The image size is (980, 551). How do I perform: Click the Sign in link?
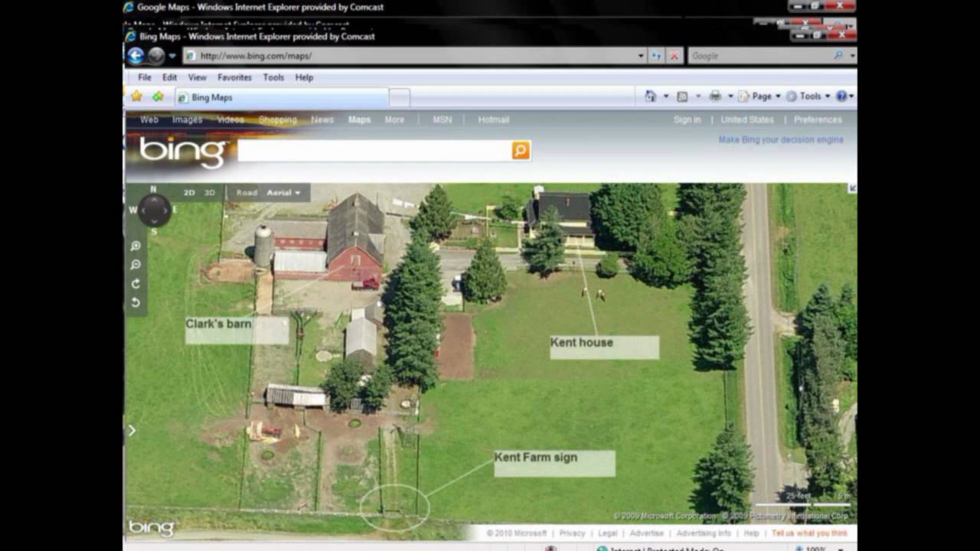687,119
